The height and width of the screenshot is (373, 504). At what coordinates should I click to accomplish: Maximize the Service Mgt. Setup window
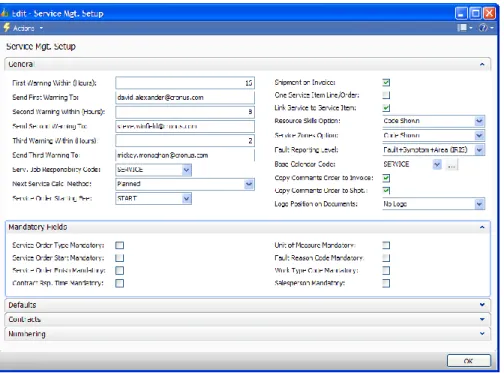(475, 13)
